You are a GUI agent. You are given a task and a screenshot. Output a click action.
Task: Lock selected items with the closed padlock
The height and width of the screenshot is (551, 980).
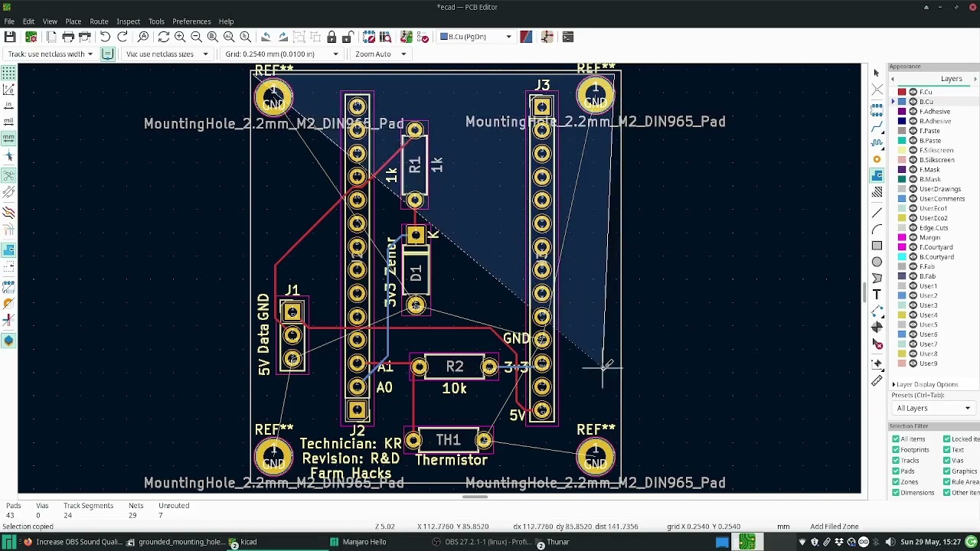pyautogui.click(x=332, y=37)
